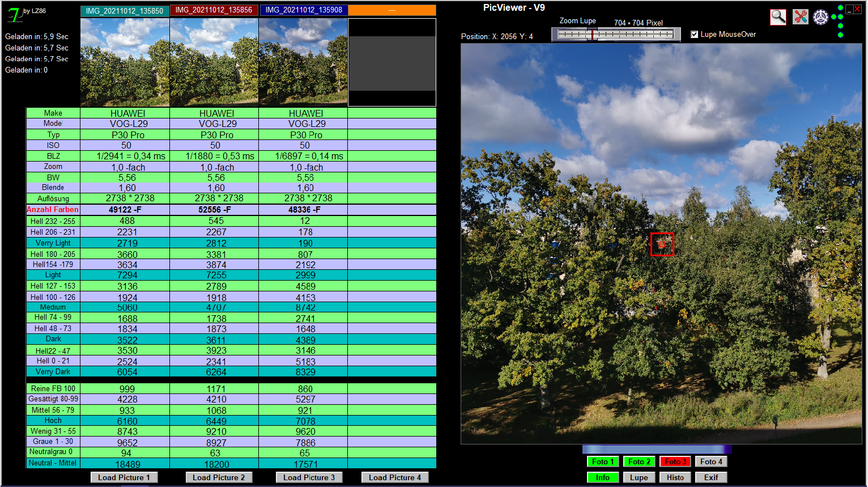Toggle the red Foto 3 button
This screenshot has width=868, height=487.
click(675, 461)
